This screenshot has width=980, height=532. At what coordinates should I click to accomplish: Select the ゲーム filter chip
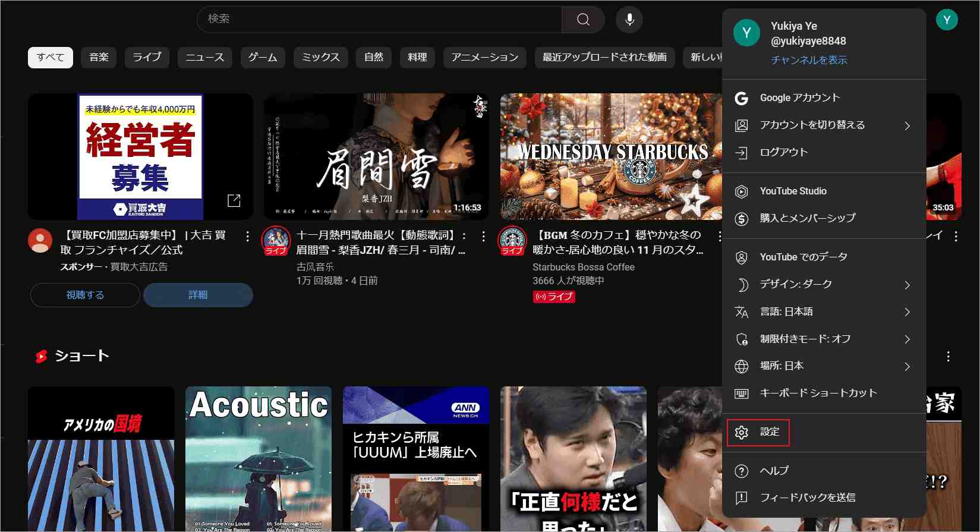[x=263, y=58]
